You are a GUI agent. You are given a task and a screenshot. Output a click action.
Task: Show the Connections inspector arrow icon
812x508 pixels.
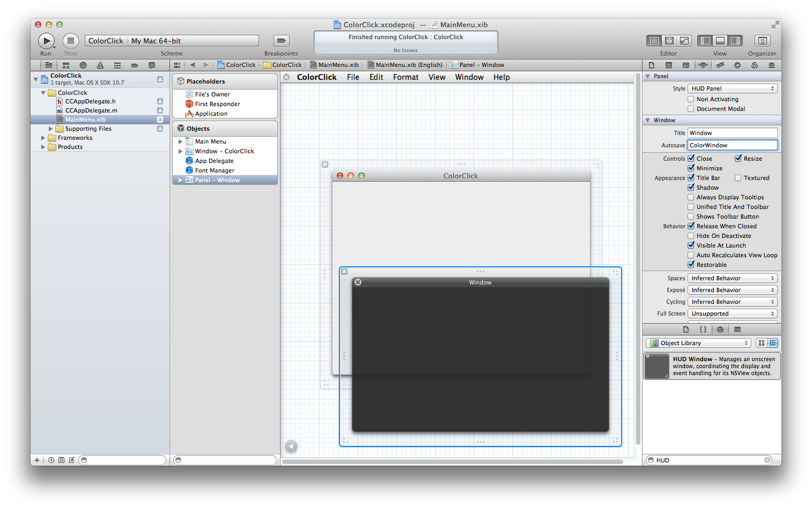click(737, 65)
